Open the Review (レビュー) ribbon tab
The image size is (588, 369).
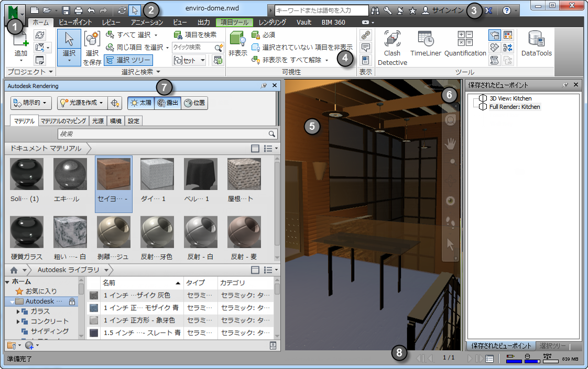click(112, 23)
